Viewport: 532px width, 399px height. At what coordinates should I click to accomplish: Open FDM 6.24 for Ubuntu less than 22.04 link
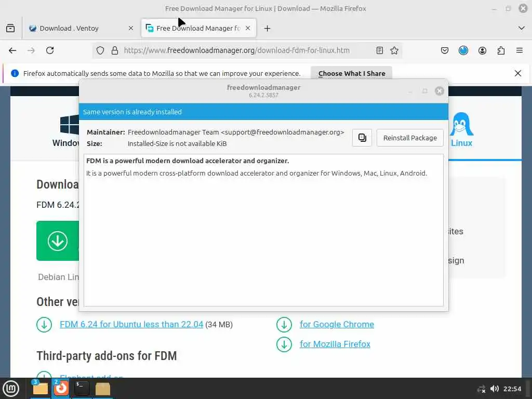(131, 324)
